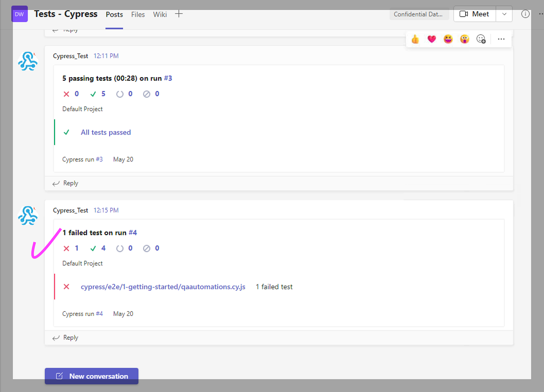Click the 12:11 PM timestamp
The height and width of the screenshot is (392, 544).
click(x=106, y=56)
